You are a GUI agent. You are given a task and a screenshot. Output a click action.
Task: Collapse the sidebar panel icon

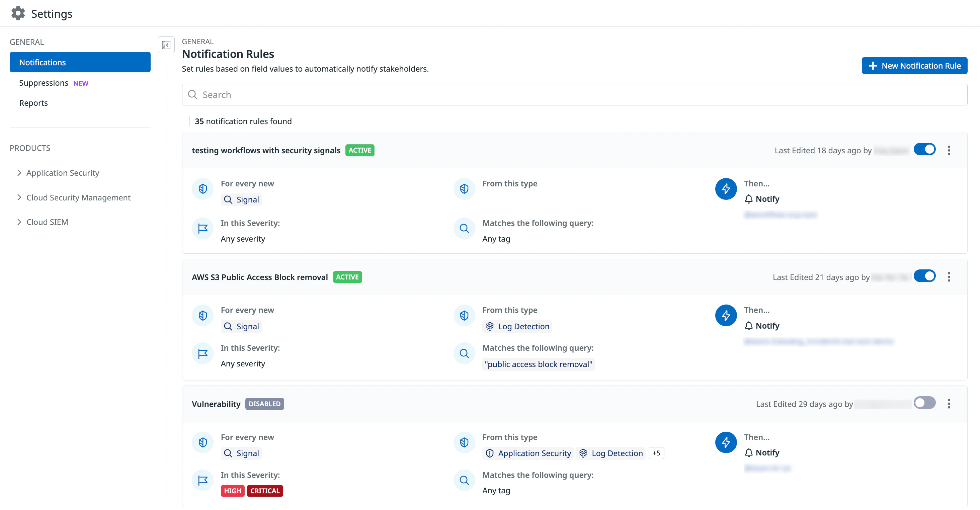tap(166, 45)
